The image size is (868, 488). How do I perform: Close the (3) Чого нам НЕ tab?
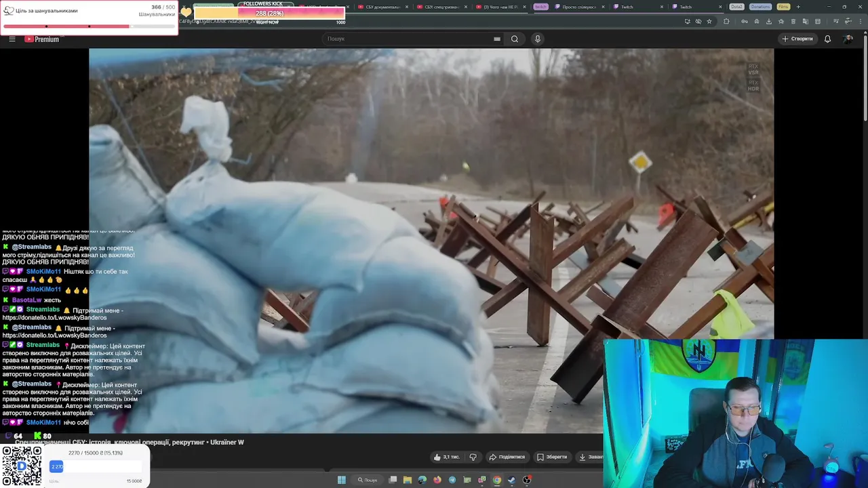[524, 7]
